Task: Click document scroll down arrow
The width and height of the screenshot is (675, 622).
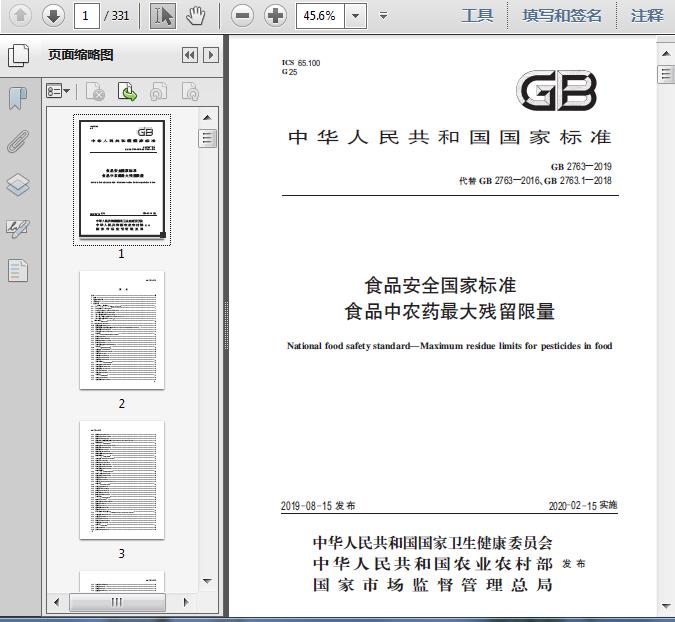Action: pos(666,606)
